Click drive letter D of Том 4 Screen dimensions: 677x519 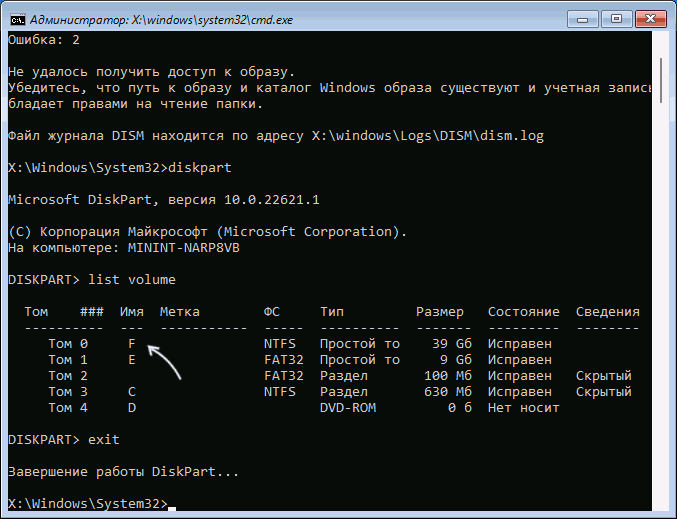click(129, 408)
